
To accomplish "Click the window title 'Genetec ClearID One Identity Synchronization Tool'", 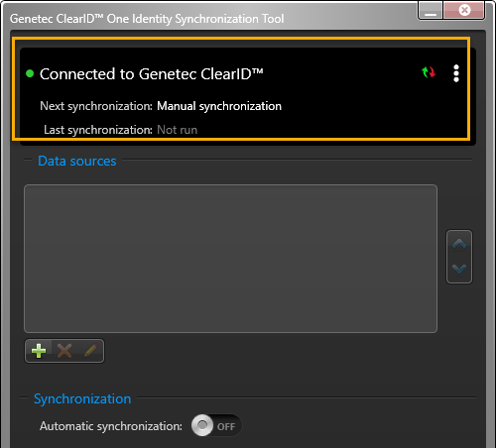I will point(147,19).
